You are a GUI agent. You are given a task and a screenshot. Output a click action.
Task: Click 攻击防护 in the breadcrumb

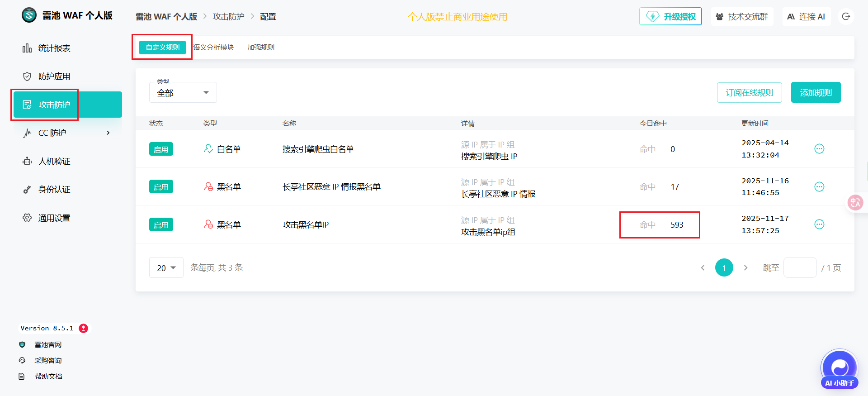click(x=228, y=17)
